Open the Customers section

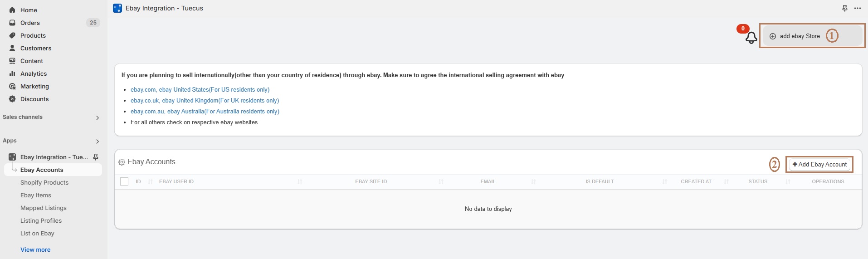[x=35, y=48]
